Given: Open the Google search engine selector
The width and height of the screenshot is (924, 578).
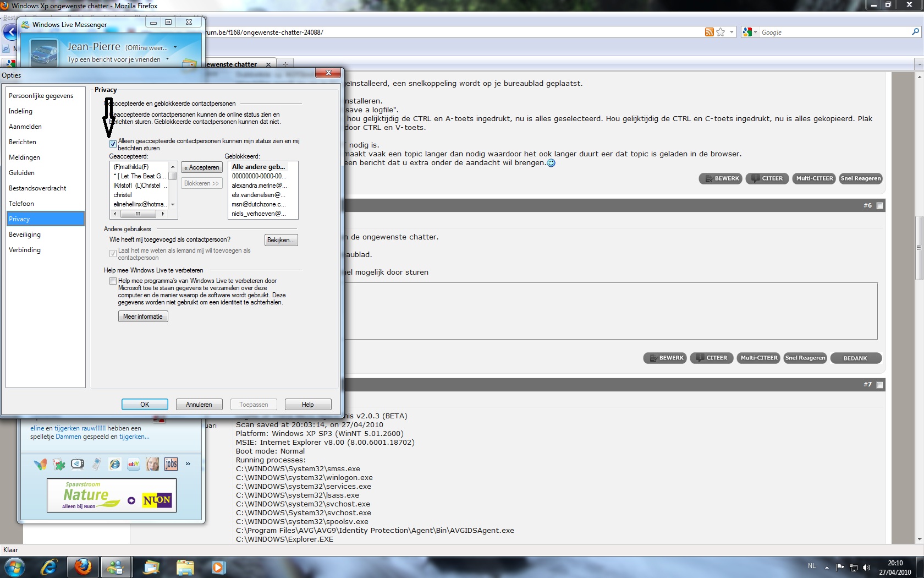Looking at the screenshot, I should point(750,32).
